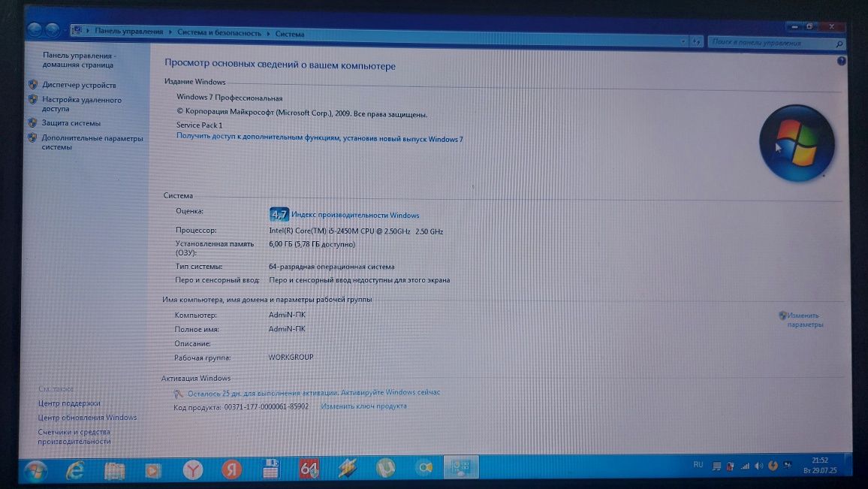
Task: Select the text '64-разрядная операционная система'
Action: (x=331, y=267)
